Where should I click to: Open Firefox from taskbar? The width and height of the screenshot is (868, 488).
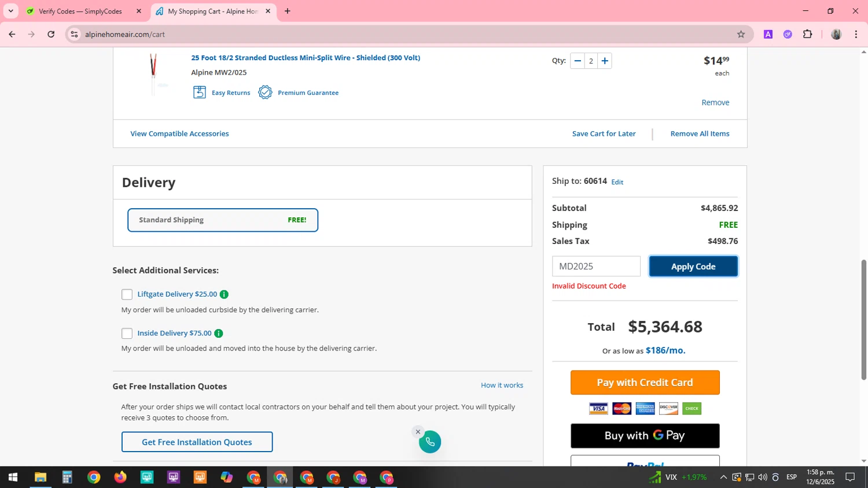coord(120,478)
